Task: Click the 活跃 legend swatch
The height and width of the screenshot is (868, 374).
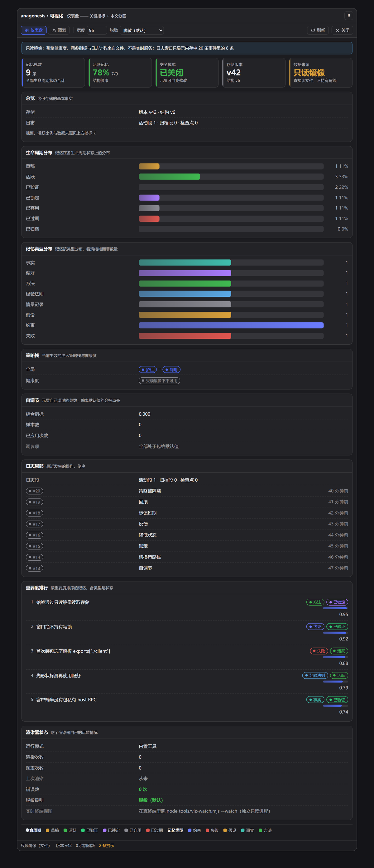Action: pyautogui.click(x=65, y=831)
